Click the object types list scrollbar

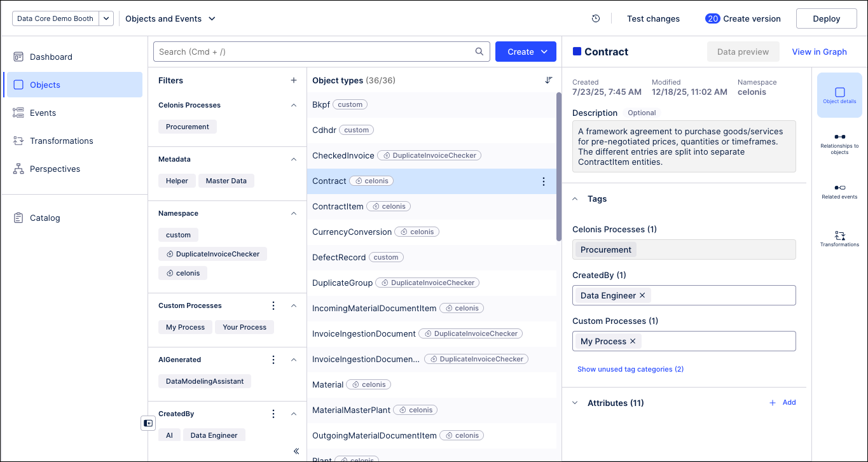tap(559, 167)
